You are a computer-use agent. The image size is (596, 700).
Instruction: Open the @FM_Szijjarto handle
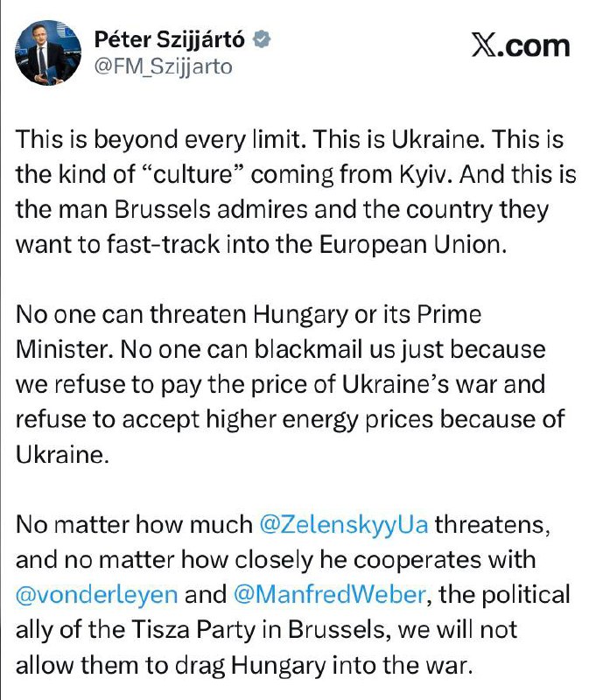163,66
